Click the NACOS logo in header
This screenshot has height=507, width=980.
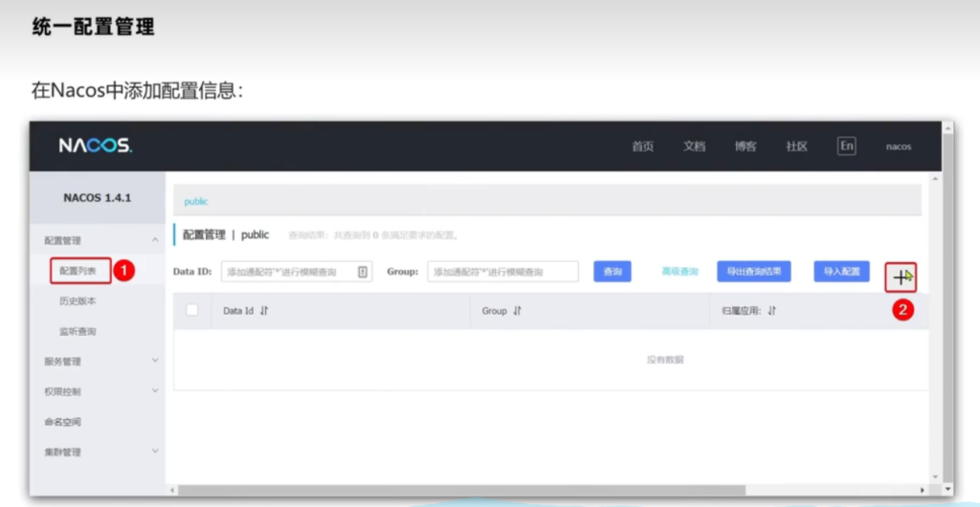pos(96,146)
